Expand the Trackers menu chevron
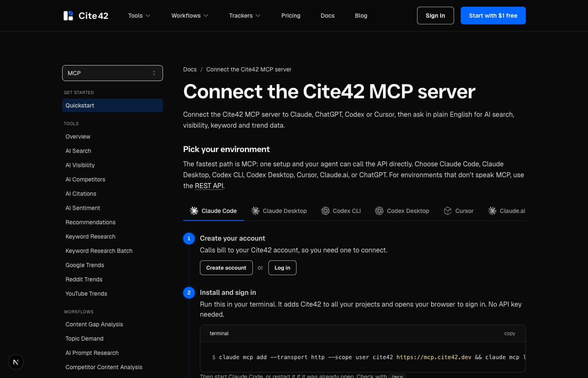The image size is (588, 378). tap(258, 16)
